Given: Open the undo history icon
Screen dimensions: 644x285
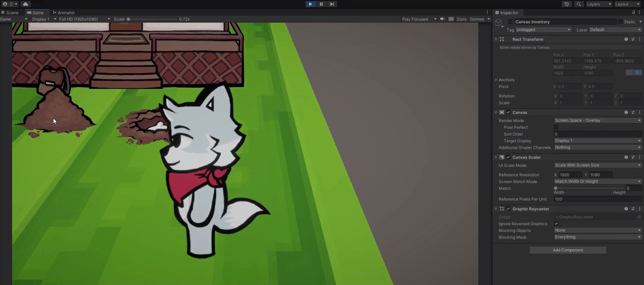Looking at the screenshot, I should [x=567, y=4].
